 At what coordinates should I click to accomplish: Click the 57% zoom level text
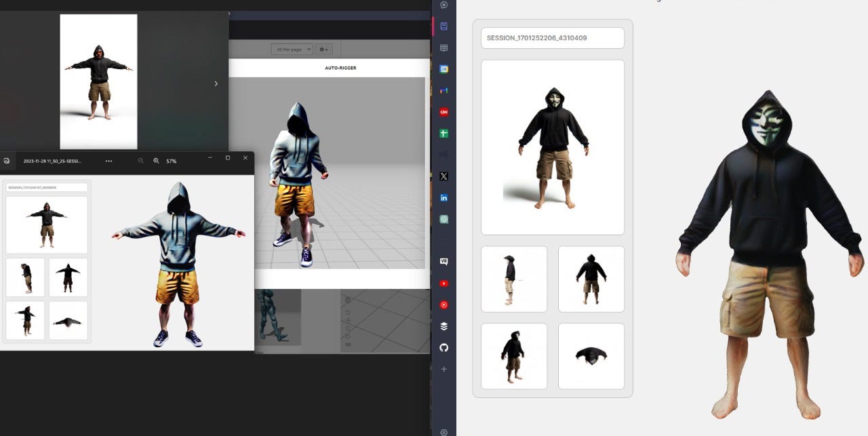(x=172, y=161)
